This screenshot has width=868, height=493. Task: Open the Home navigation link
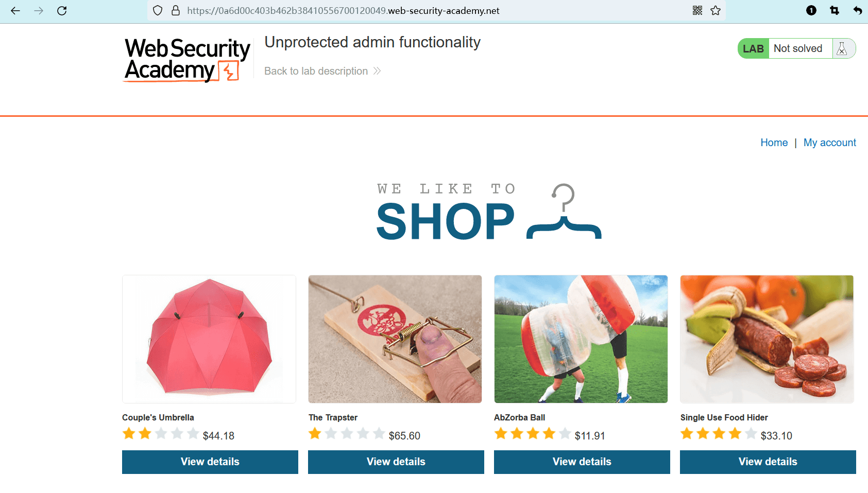coord(774,143)
